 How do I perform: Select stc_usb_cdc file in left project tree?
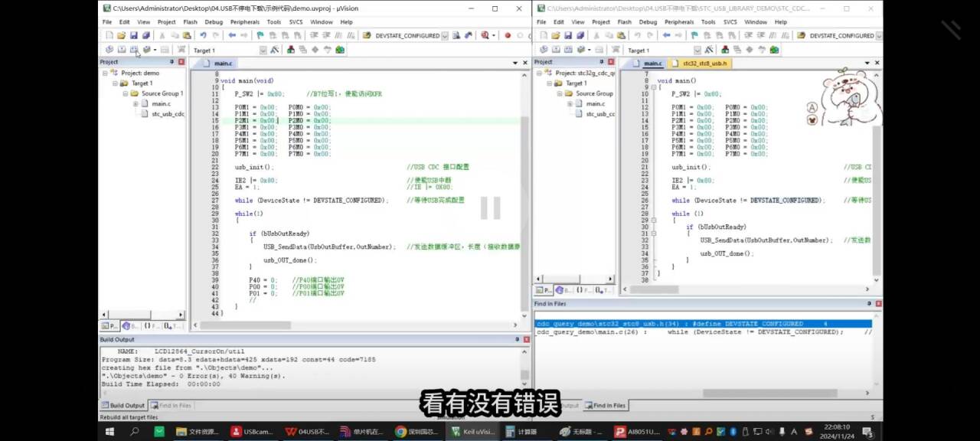pos(167,113)
